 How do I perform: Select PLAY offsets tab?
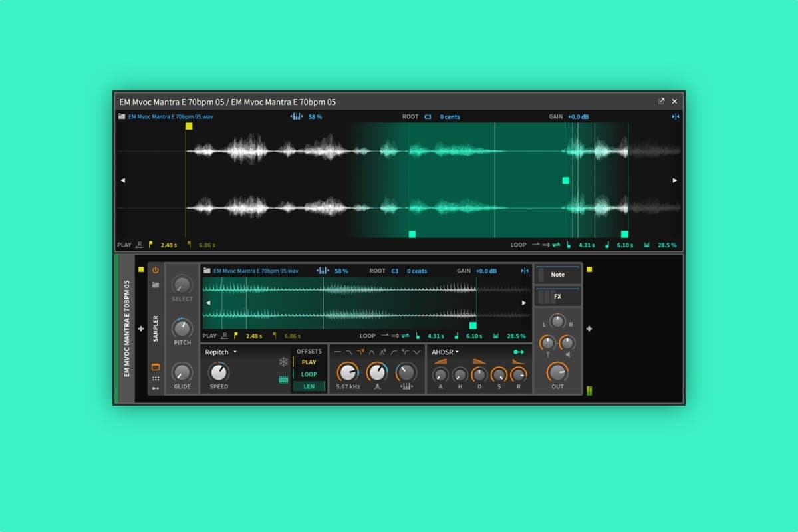tap(309, 362)
